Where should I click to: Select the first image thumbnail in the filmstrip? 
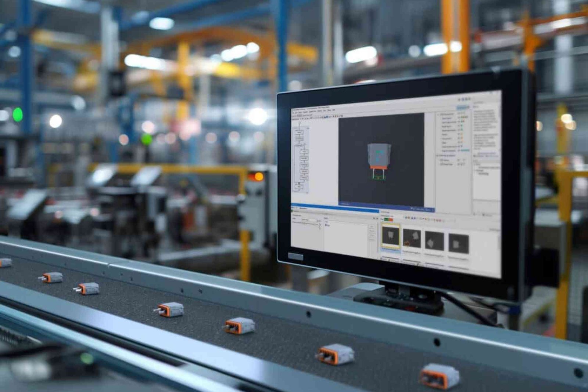pos(391,236)
